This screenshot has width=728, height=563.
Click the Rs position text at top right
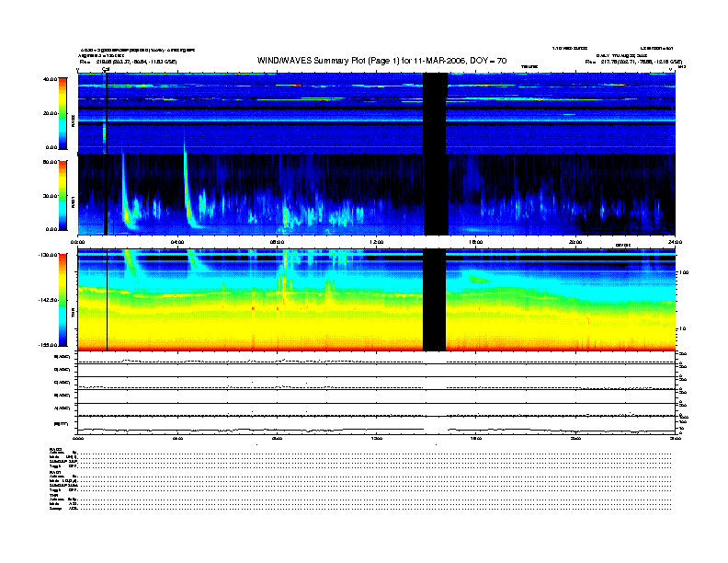(633, 62)
